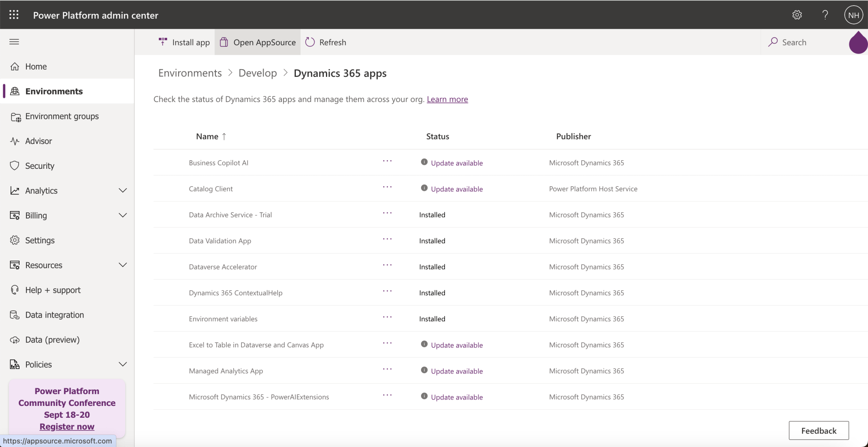Viewport: 868px width, 447px height.
Task: Open help question mark icon
Action: 825,15
